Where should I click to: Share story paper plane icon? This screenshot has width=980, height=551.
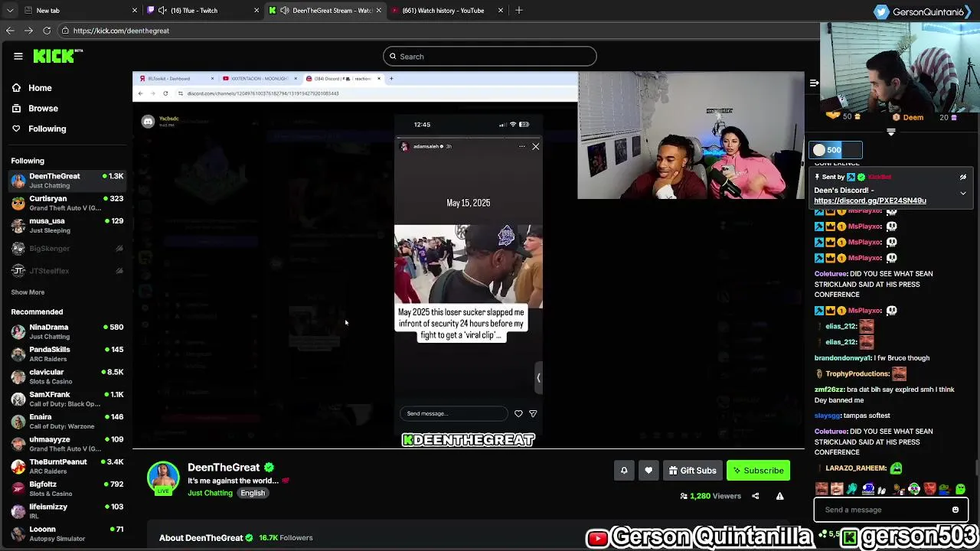pyautogui.click(x=533, y=414)
